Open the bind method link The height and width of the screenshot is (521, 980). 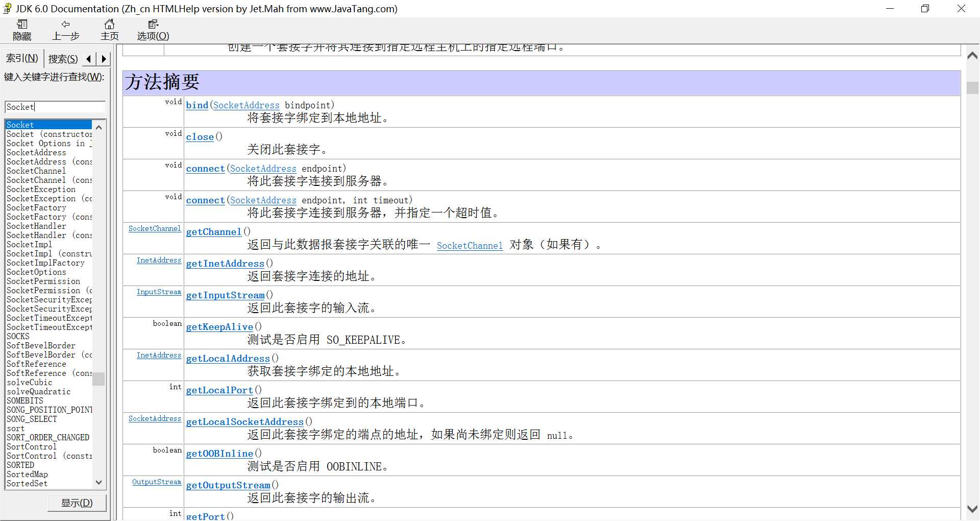(197, 105)
